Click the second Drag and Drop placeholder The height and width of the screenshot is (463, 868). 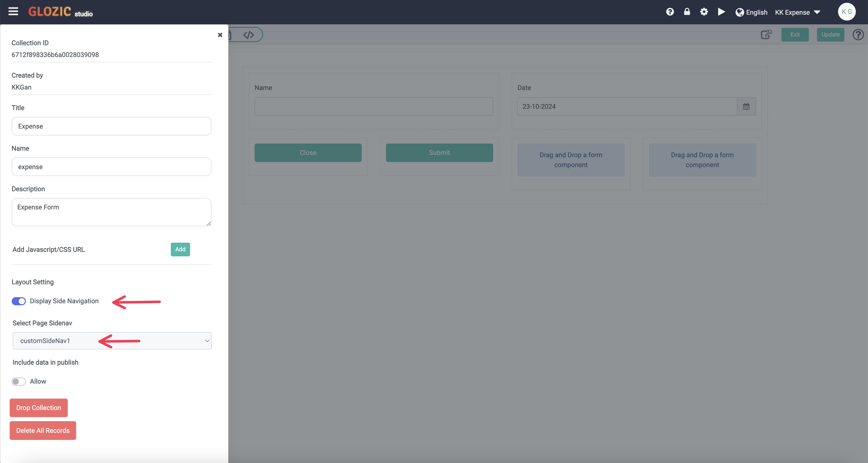(702, 160)
